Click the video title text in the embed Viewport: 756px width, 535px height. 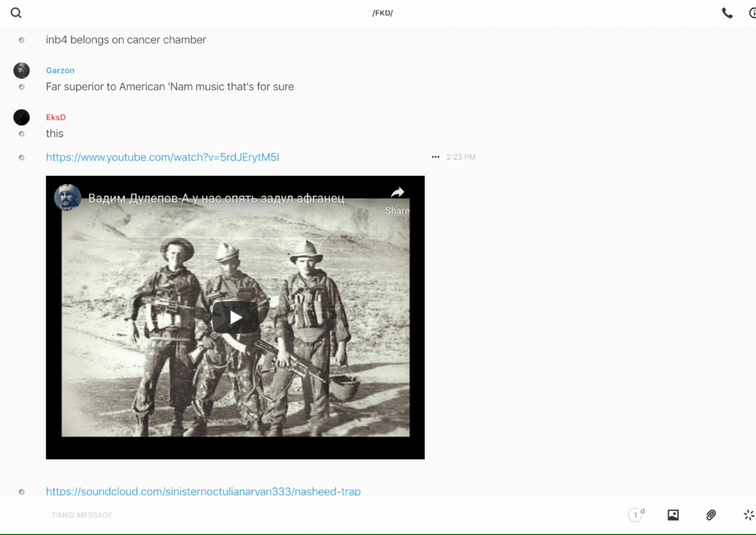(x=216, y=199)
